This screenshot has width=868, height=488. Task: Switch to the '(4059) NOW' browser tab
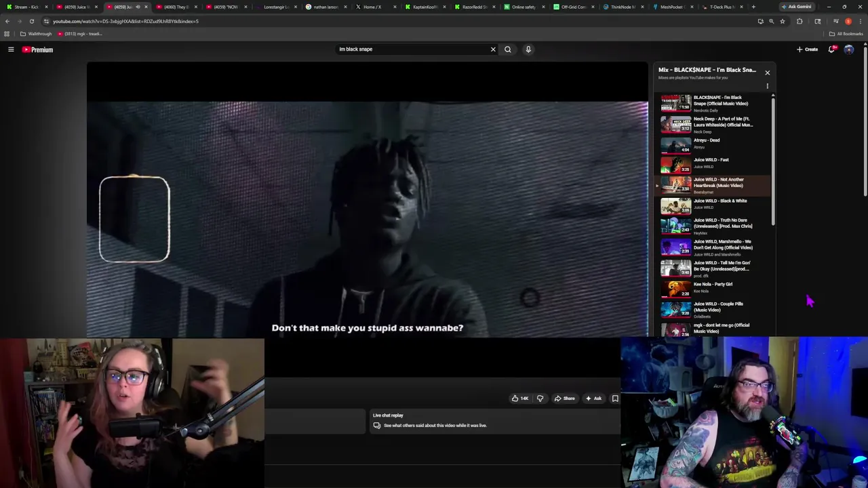point(226,7)
